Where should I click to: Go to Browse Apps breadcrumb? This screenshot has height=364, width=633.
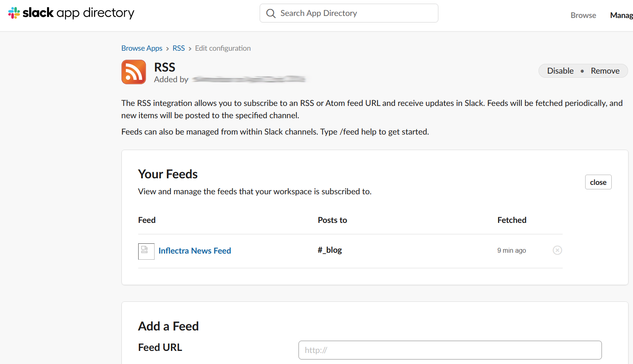coord(141,48)
